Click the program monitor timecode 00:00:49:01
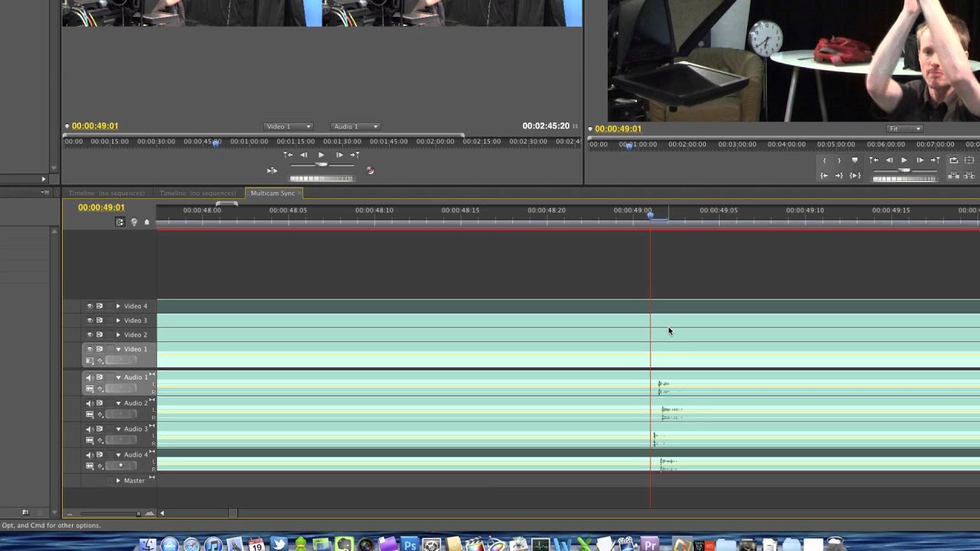This screenshot has height=551, width=980. pos(618,129)
